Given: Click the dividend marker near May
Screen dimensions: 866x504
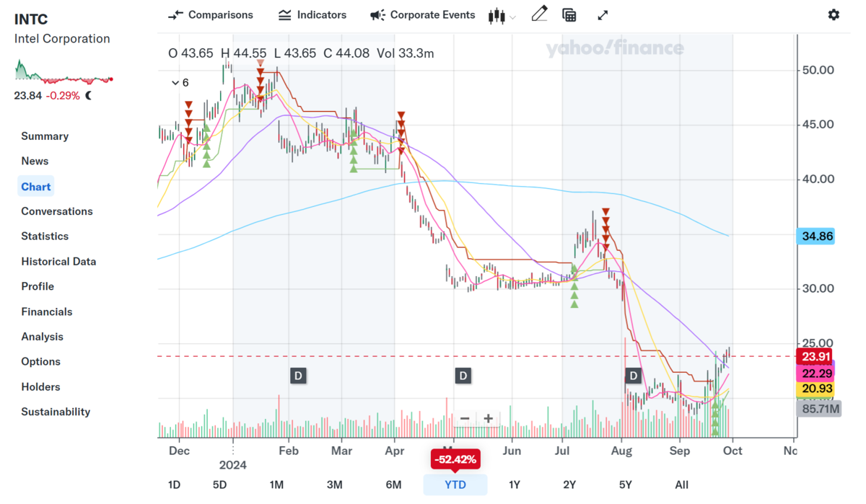Looking at the screenshot, I should [463, 376].
